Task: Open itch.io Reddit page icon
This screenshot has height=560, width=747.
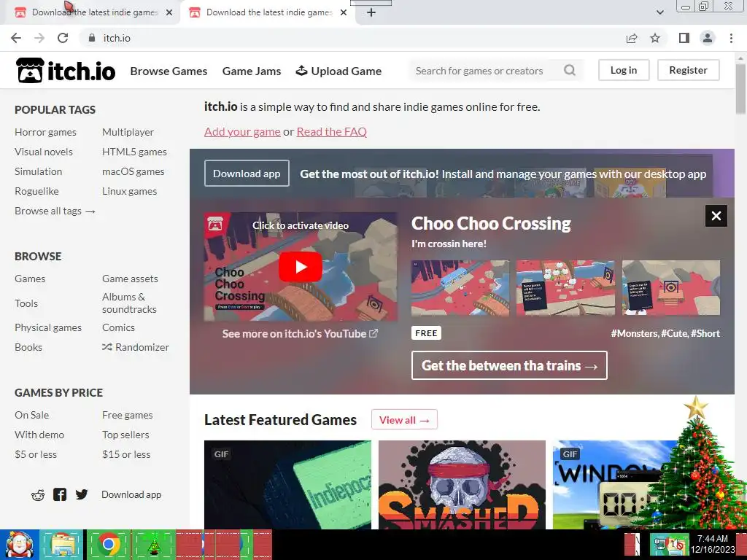Action: (38, 495)
